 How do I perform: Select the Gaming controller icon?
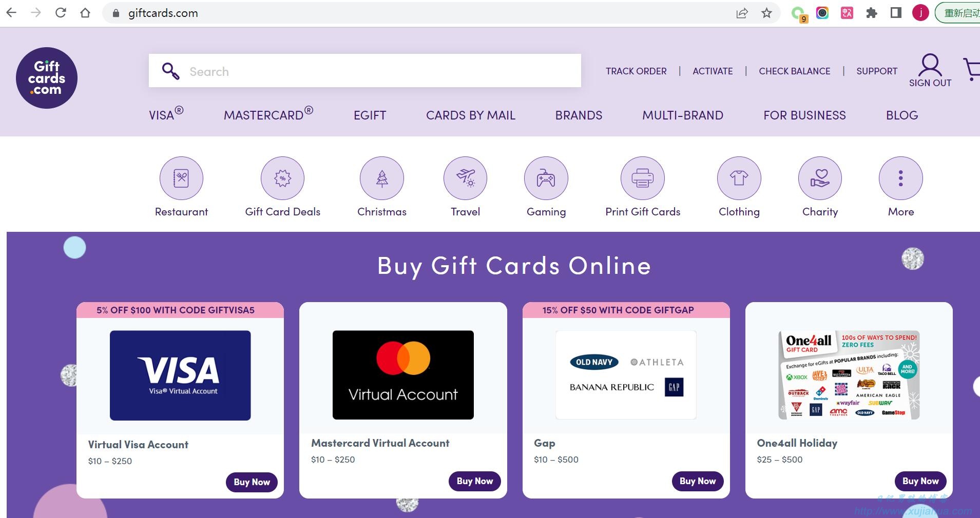(546, 178)
